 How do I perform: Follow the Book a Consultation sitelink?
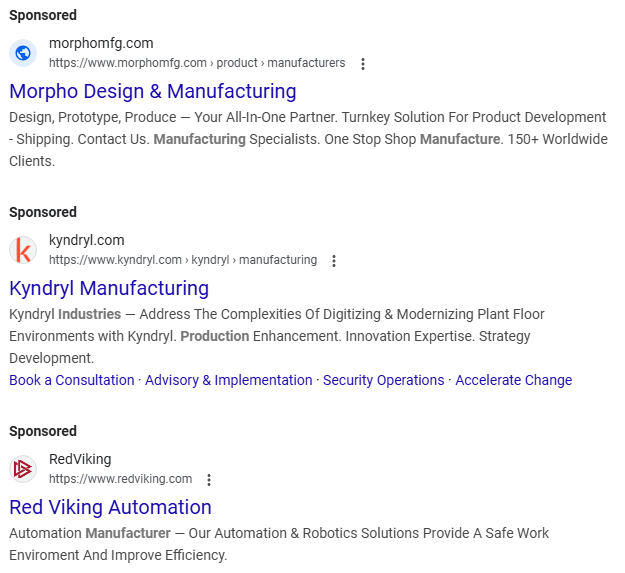(x=72, y=380)
